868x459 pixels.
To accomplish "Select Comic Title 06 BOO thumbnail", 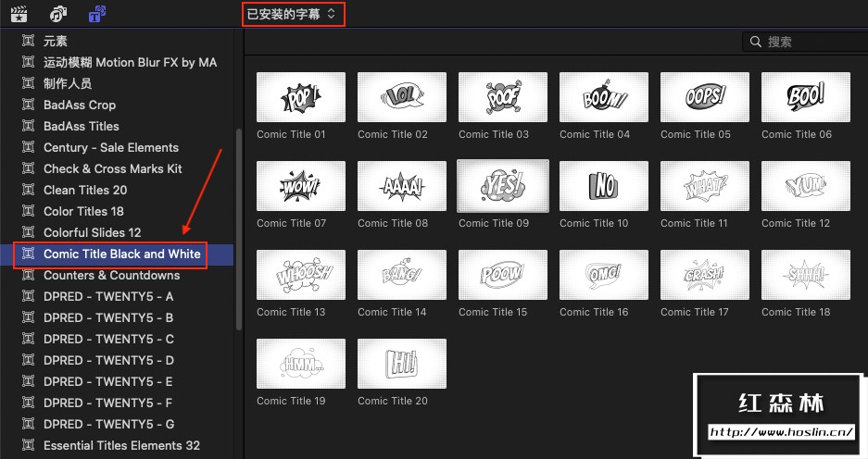I will pyautogui.click(x=806, y=97).
